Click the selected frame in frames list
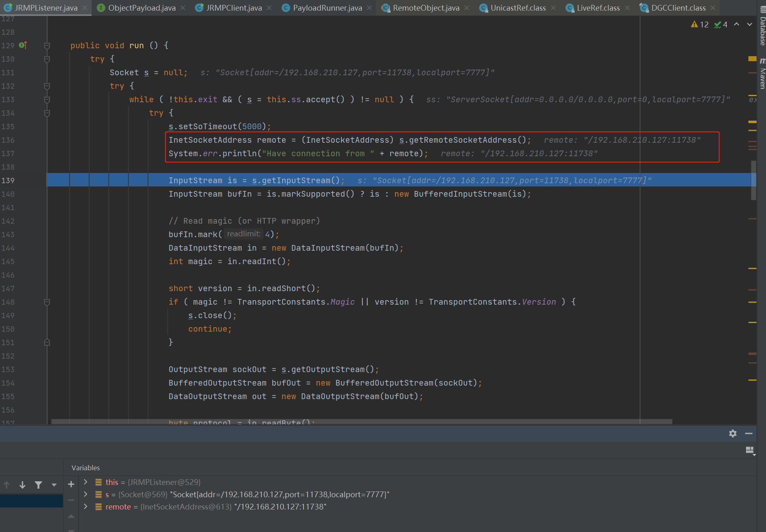 pyautogui.click(x=31, y=501)
